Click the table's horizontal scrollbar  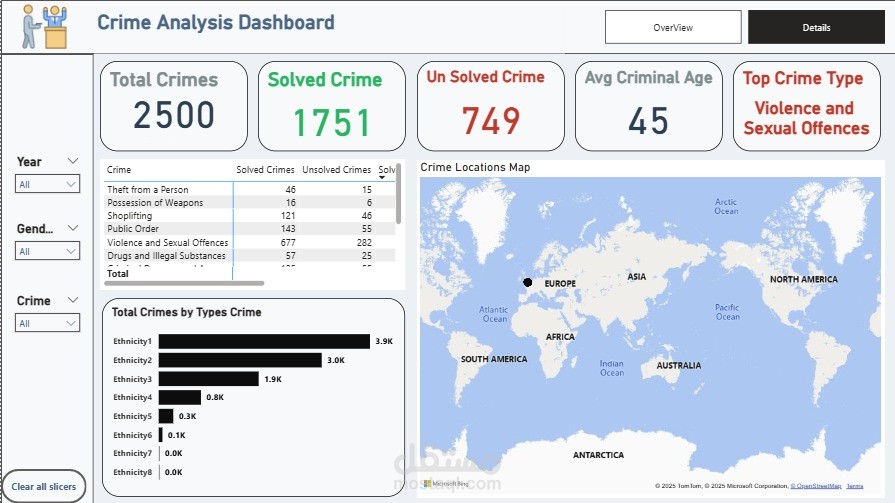pyautogui.click(x=184, y=283)
